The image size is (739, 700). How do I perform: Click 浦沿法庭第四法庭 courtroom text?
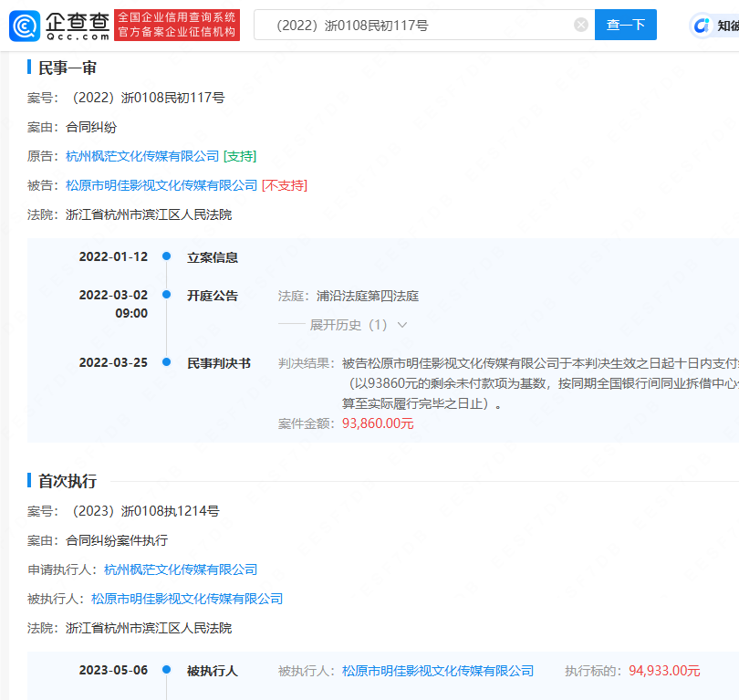[x=368, y=296]
